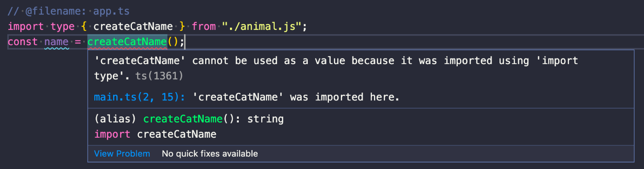The height and width of the screenshot is (169, 644).
Task: Click the 'import' keyword on line two
Action: click(x=26, y=26)
